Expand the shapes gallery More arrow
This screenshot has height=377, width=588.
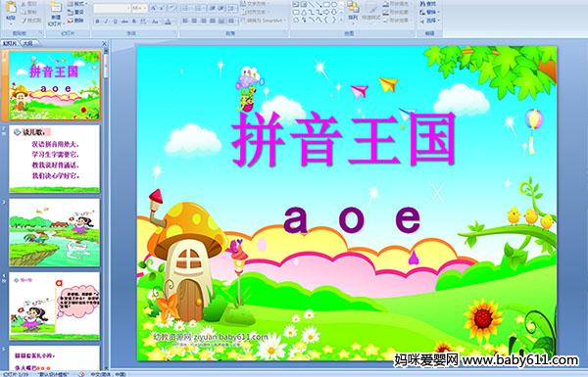click(341, 20)
